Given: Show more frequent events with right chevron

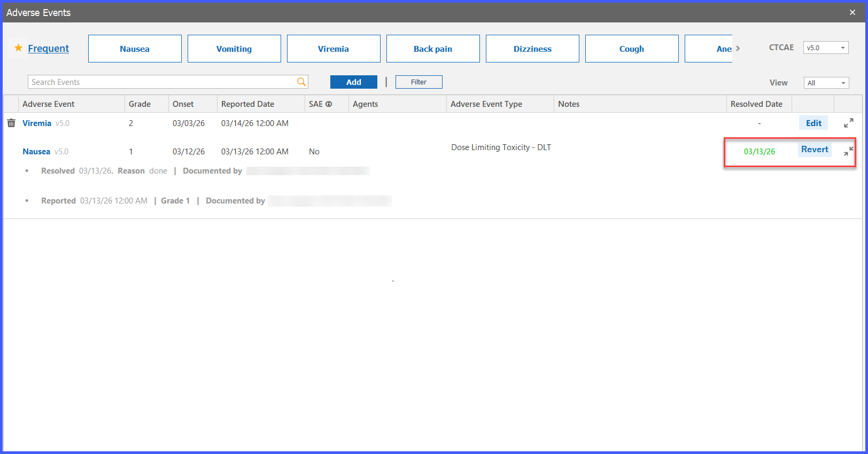Looking at the screenshot, I should coord(738,48).
